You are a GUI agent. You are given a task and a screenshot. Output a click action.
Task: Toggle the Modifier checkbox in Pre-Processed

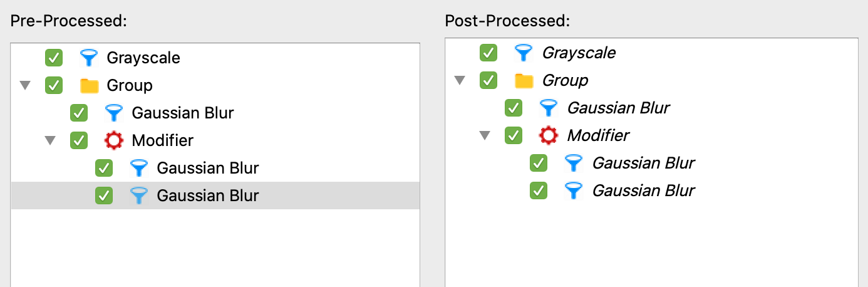click(x=79, y=141)
